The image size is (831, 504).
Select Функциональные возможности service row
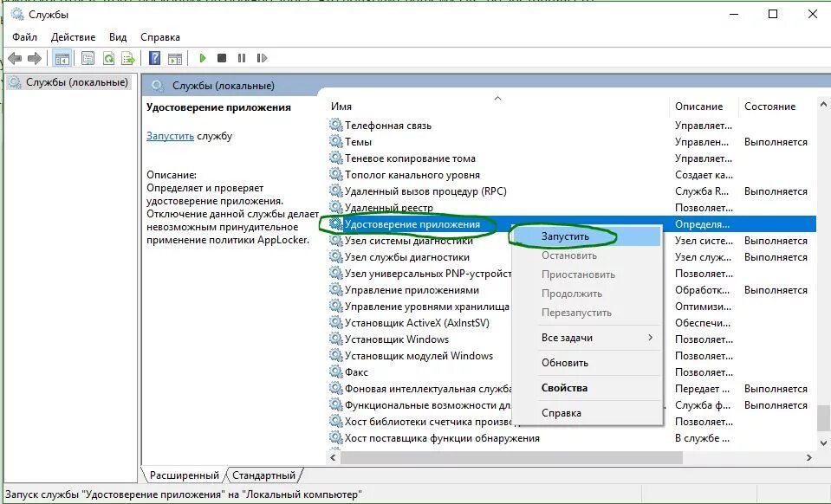[571, 405]
